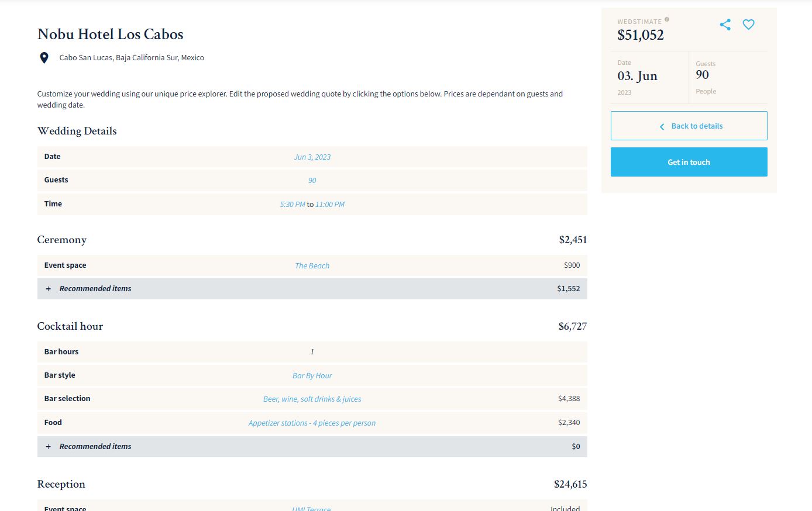Edit the guest count 90 link
Viewport: 812px width, 511px height.
312,181
